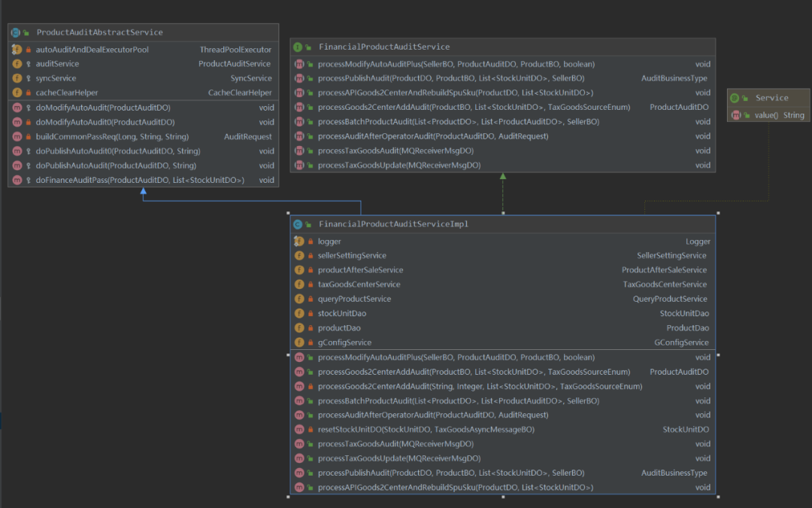Click the GConfigService type label
This screenshot has height=508, width=812.
coord(681,342)
